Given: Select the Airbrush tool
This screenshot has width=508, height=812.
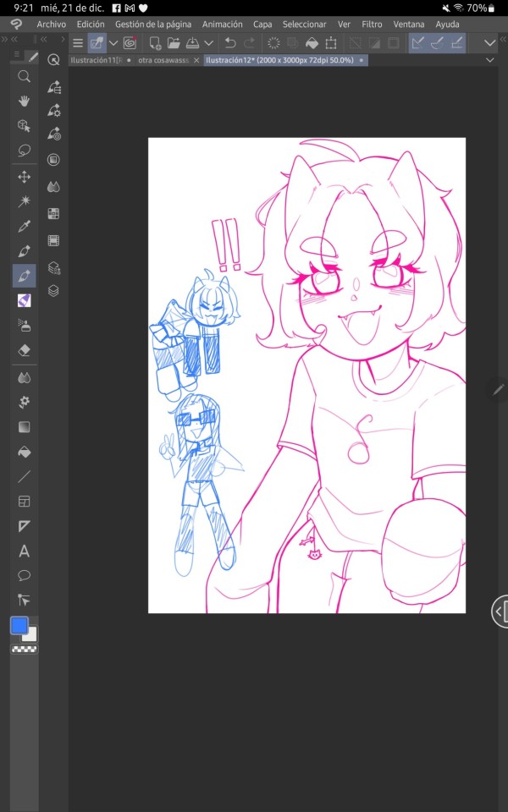Looking at the screenshot, I should pyautogui.click(x=24, y=325).
